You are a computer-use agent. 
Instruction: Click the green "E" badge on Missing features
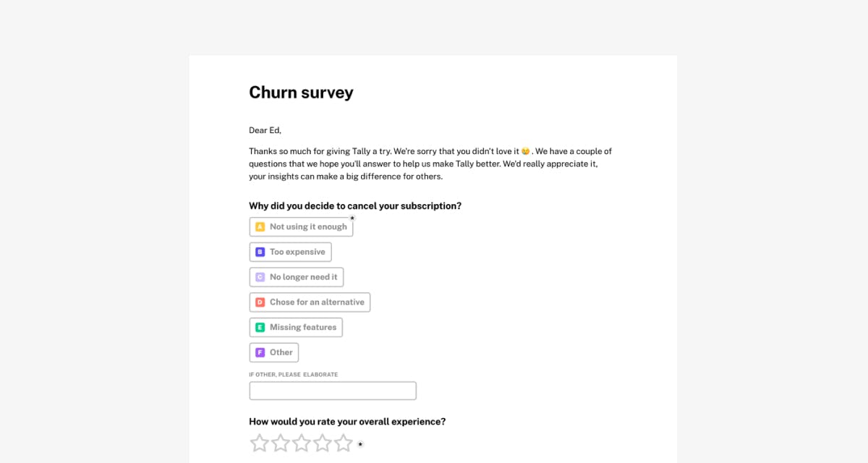point(260,327)
